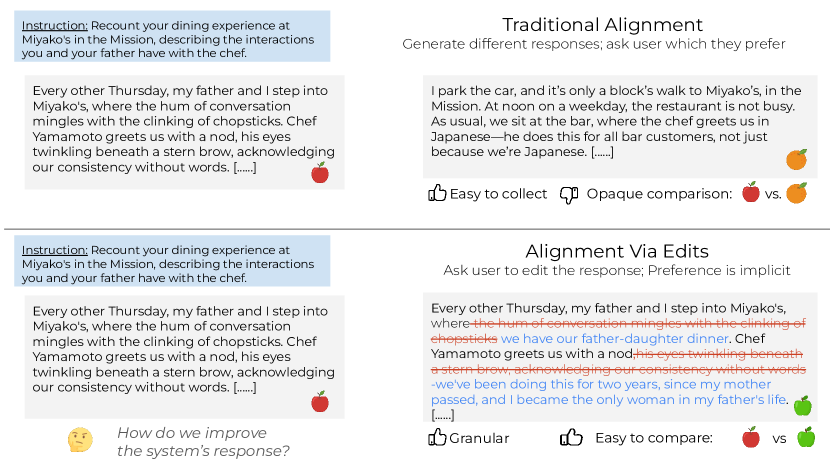Viewport: 830px width, 467px height.
Task: Click the thumbs-up icon beside "Easy to collect"
Action: pos(437,194)
